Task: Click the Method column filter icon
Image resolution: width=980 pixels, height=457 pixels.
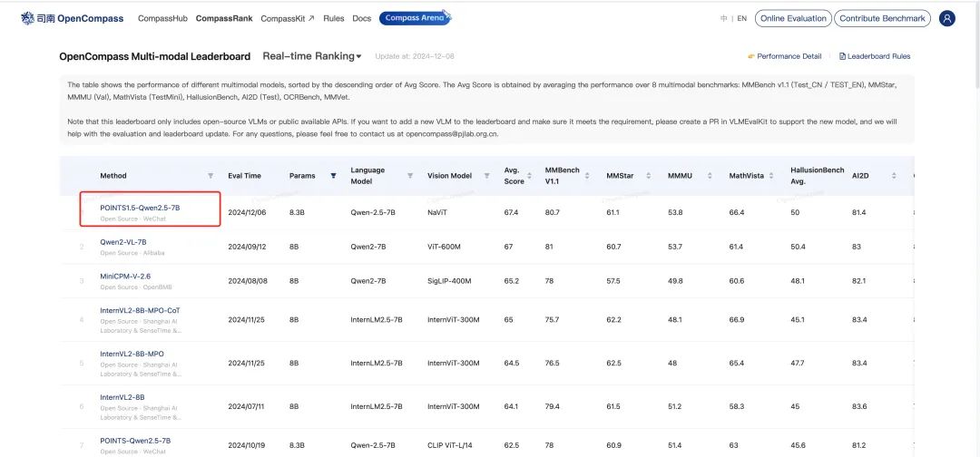Action: pyautogui.click(x=211, y=176)
